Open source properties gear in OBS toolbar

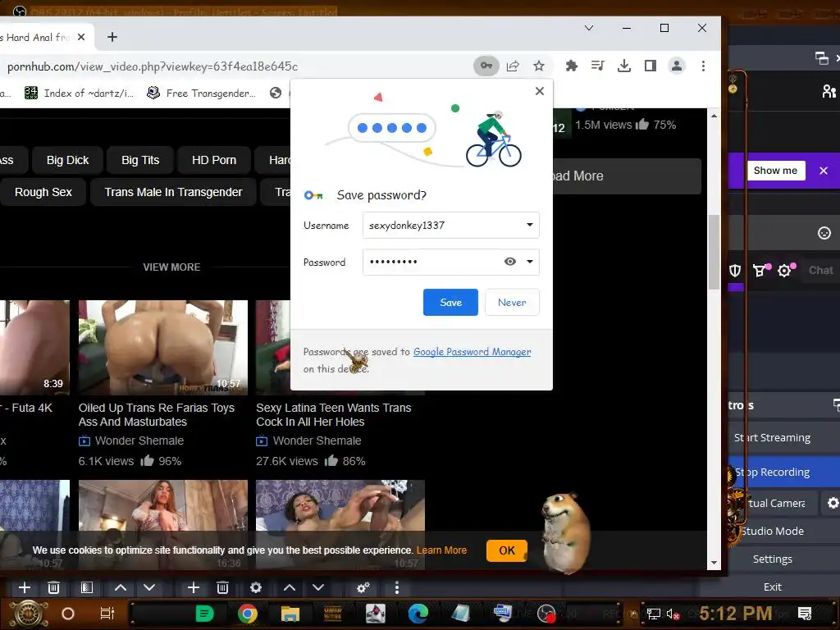click(256, 587)
